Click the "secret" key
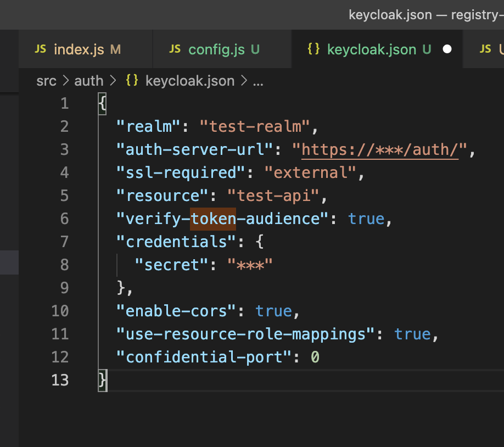The width and height of the screenshot is (504, 447). (172, 265)
